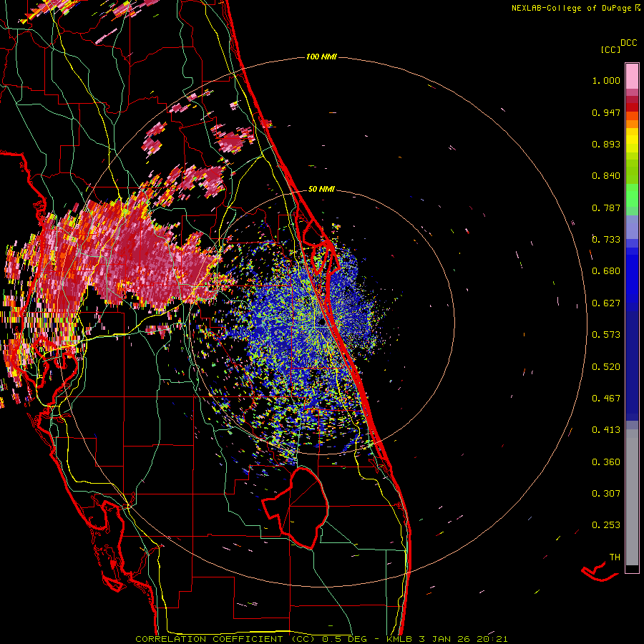Viewport: 644px width, 644px height.
Task: Click the 0.520 scale value
Action: (x=606, y=367)
